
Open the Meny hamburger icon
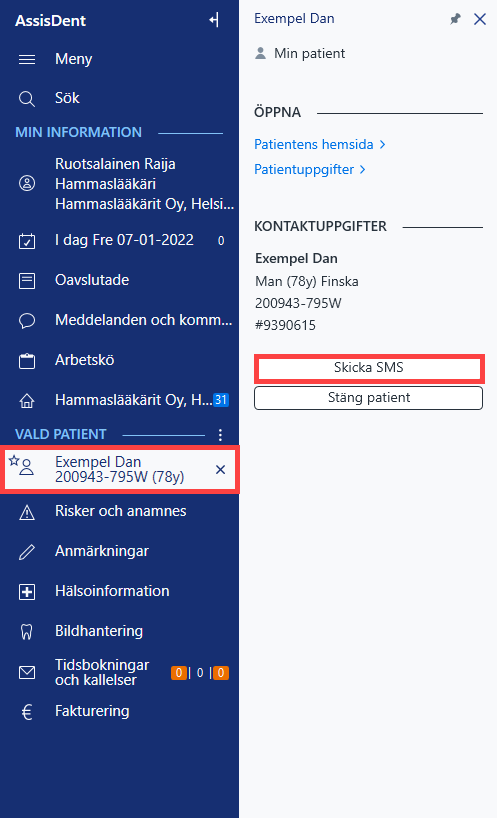tap(27, 59)
